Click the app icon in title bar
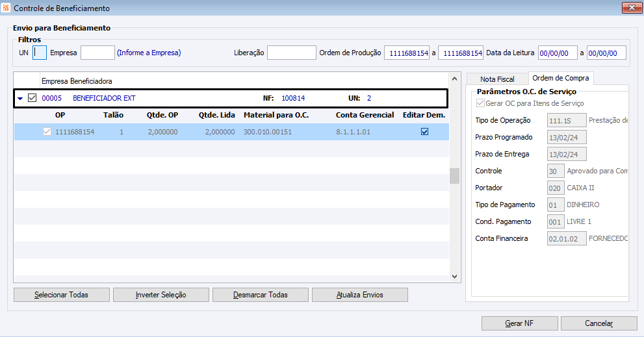 click(x=6, y=8)
